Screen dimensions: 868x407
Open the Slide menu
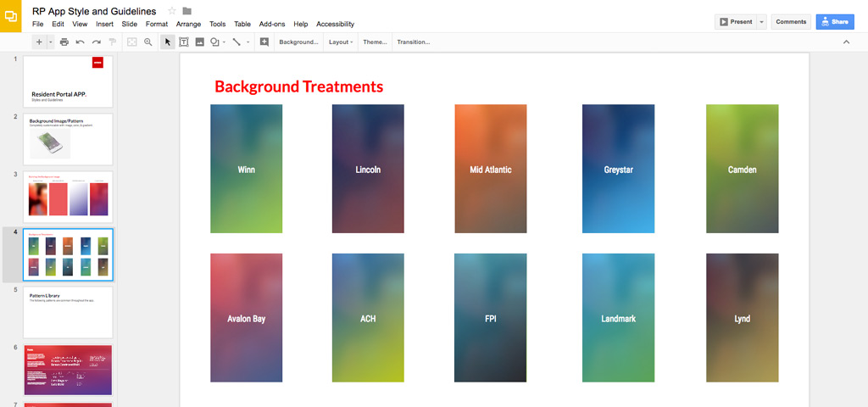(x=130, y=25)
